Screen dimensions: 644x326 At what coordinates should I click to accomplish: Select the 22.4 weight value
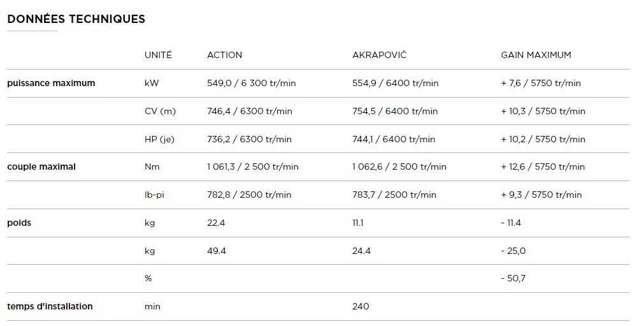coord(217,223)
